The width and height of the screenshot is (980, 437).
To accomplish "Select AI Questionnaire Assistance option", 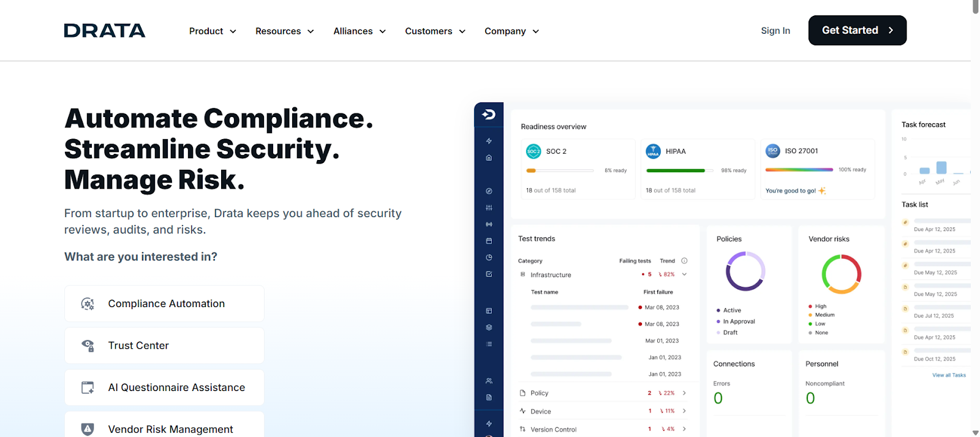I will [164, 387].
